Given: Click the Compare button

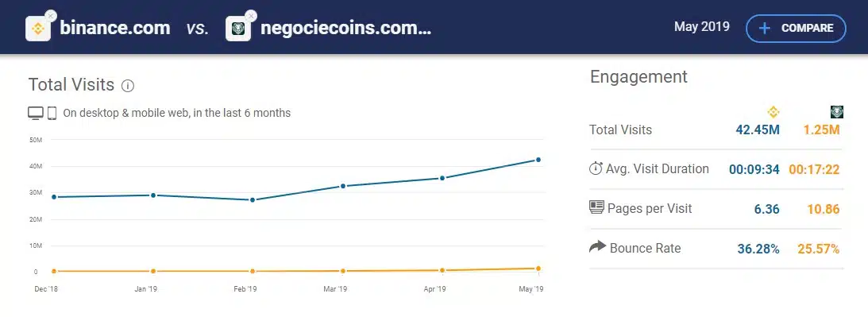Looking at the screenshot, I should coord(796,29).
